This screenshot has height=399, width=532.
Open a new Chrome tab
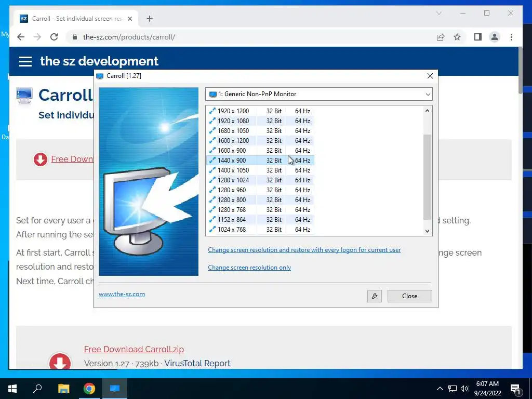click(x=150, y=19)
